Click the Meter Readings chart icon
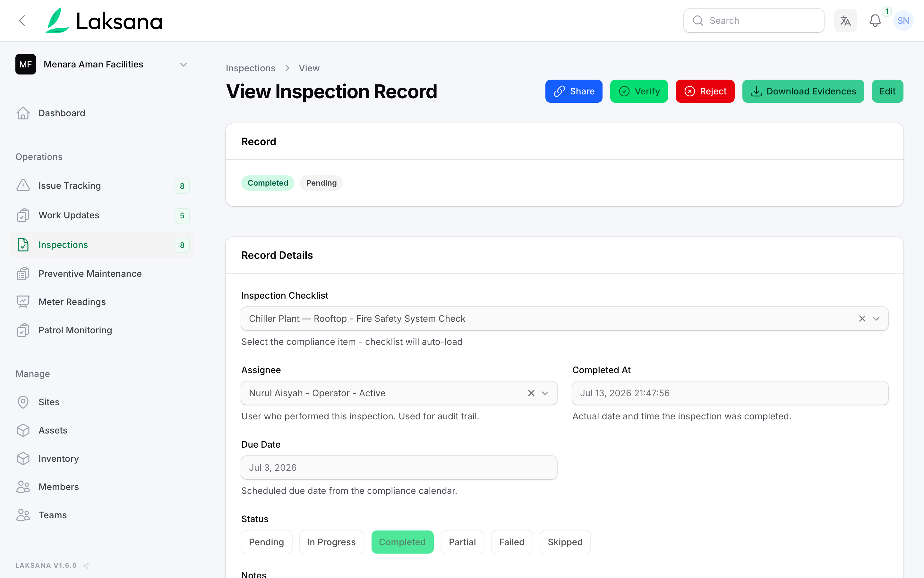This screenshot has width=924, height=578. coord(23,302)
